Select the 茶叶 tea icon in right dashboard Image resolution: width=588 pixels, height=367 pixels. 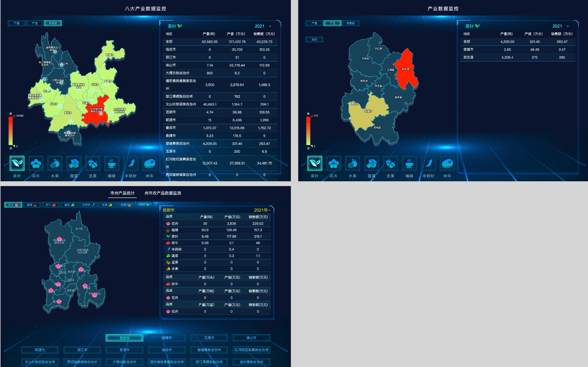[315, 163]
